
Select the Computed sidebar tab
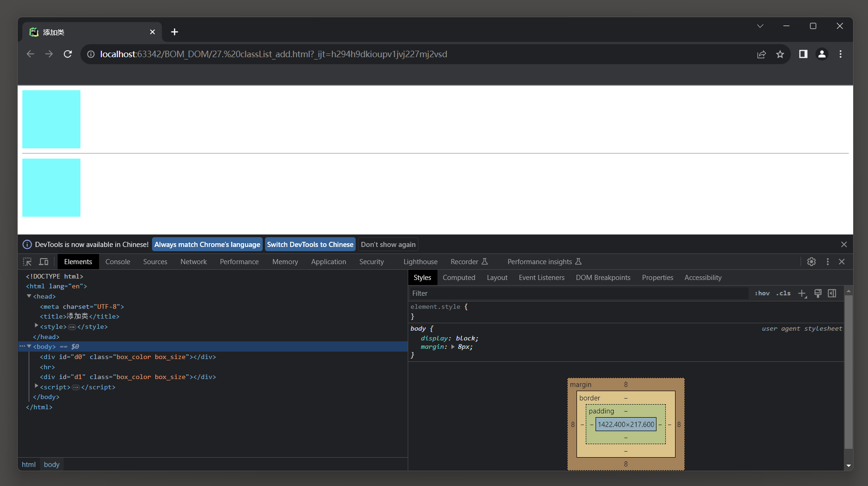click(x=459, y=278)
